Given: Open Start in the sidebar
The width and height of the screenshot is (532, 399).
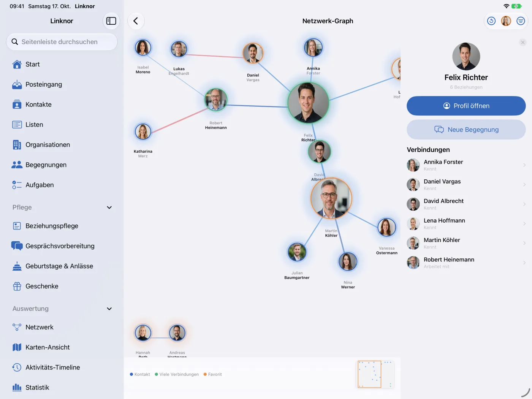Looking at the screenshot, I should pos(62,64).
